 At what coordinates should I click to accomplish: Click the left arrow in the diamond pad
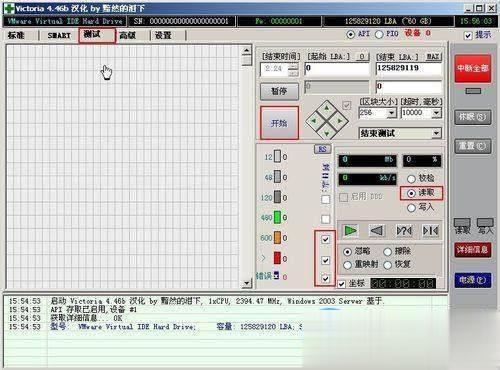[x=313, y=121]
